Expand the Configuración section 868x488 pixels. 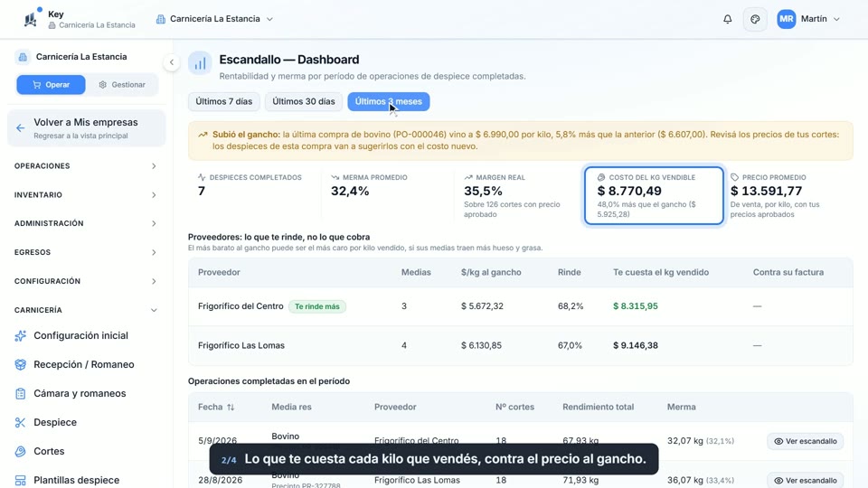tap(86, 281)
